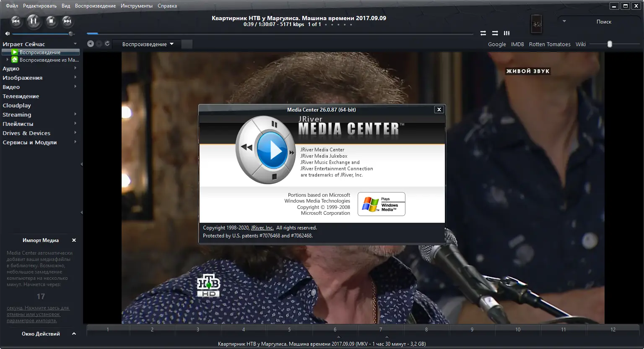Jump to chapter marker 12
The height and width of the screenshot is (349, 644).
[613, 330]
